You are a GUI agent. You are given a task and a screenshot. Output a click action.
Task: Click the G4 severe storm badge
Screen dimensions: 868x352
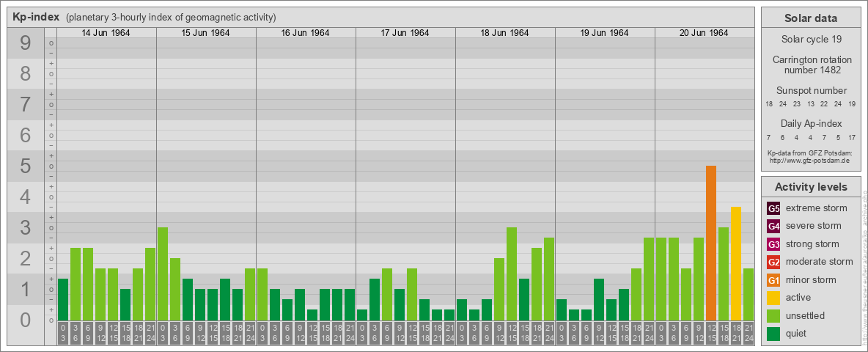click(x=773, y=226)
